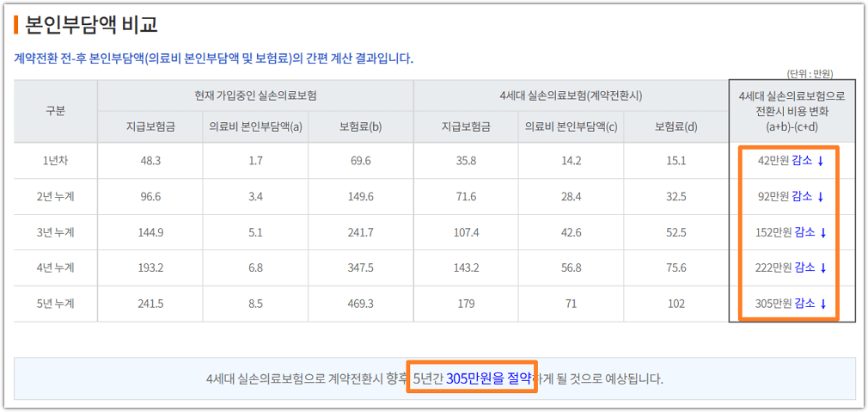Select the '5년 누계' row label

pos(55,304)
